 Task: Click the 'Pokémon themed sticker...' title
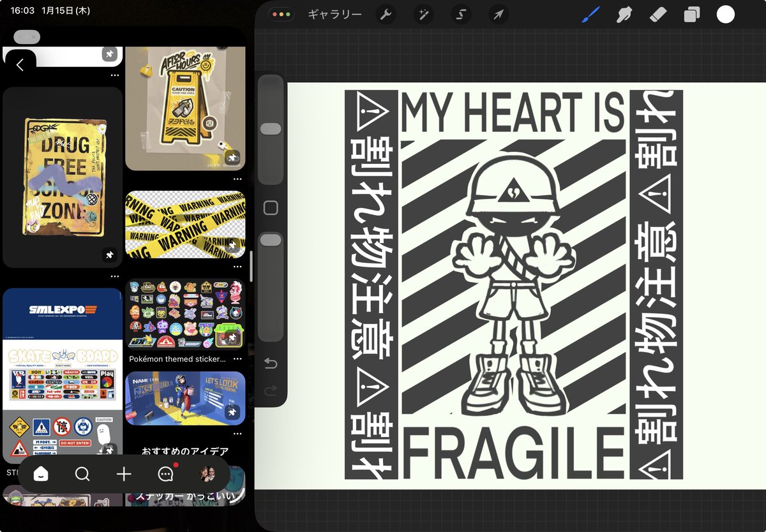[177, 359]
